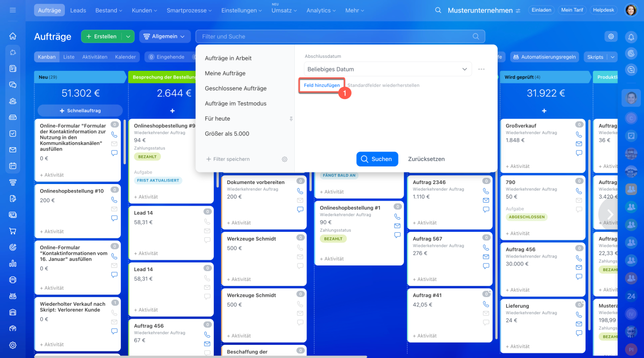The height and width of the screenshot is (358, 644).
Task: Click the gear beside Filter speichern
Action: [284, 159]
